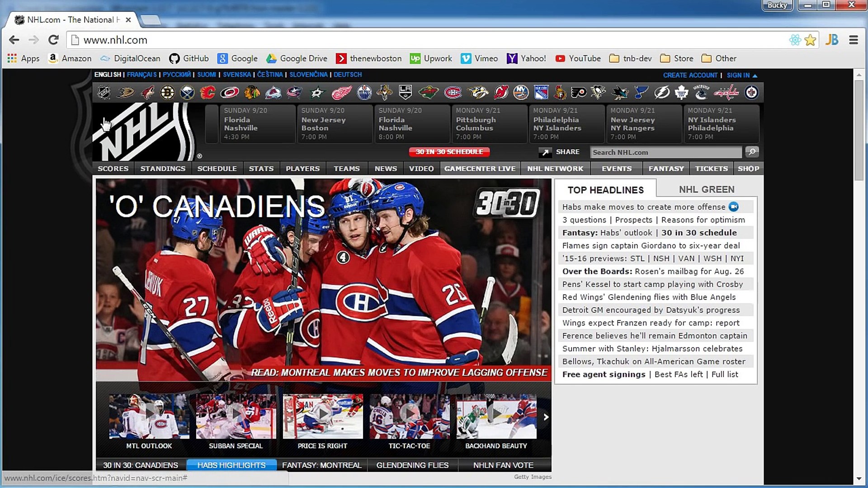868x488 pixels.
Task: Click the Boston Bruins team logo
Action: point(167,93)
